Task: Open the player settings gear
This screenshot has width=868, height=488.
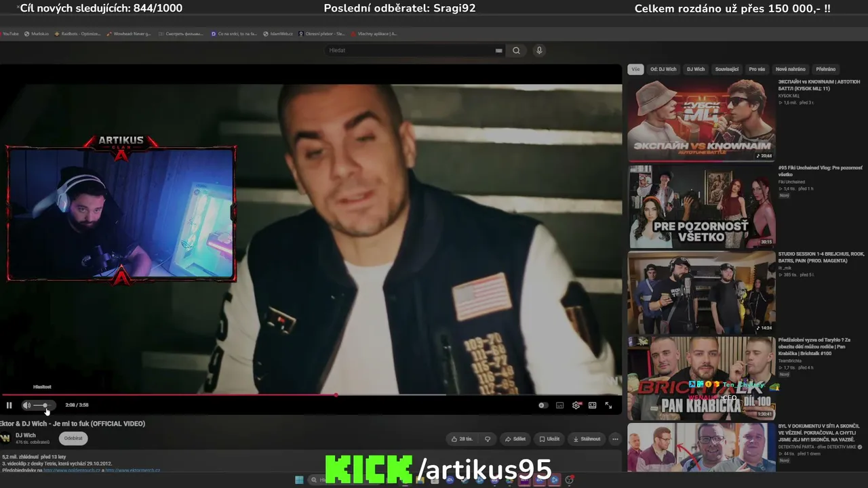Action: tap(576, 405)
